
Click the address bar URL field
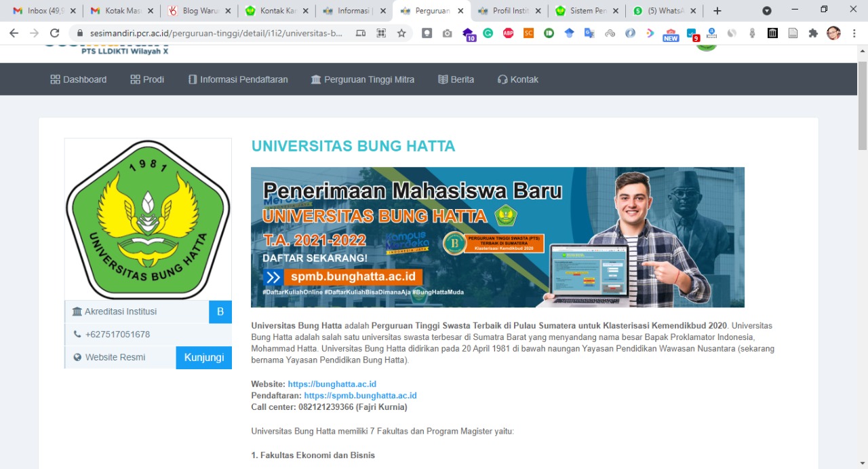pos(217,33)
